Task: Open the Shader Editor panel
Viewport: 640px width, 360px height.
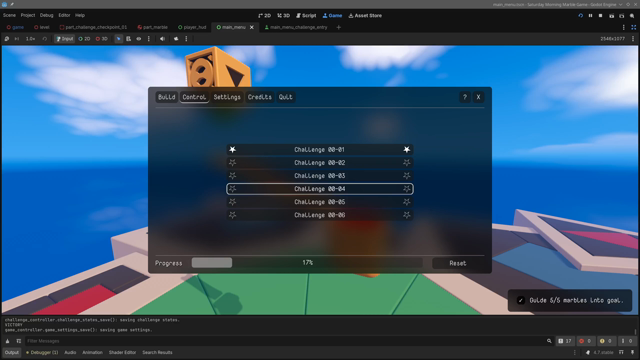Action: click(x=122, y=352)
